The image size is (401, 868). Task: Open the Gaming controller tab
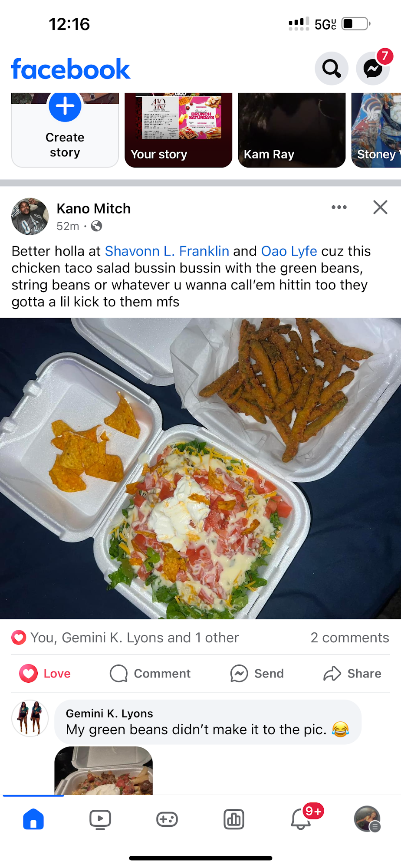(167, 819)
